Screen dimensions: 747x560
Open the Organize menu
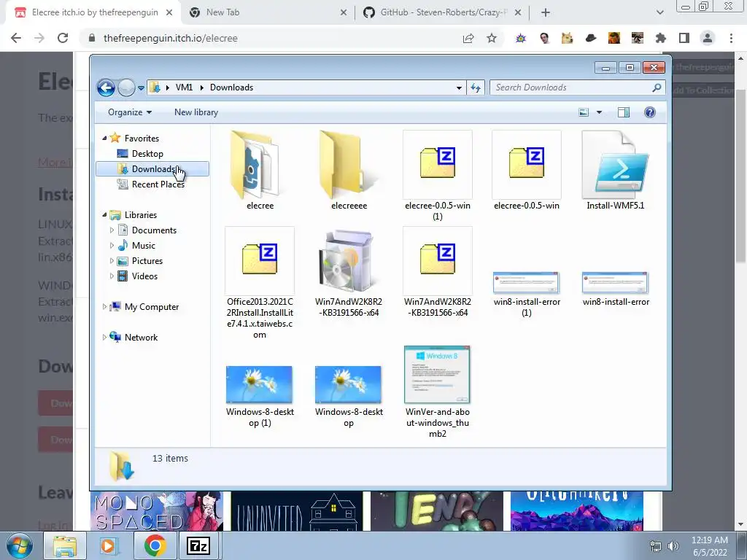point(130,112)
